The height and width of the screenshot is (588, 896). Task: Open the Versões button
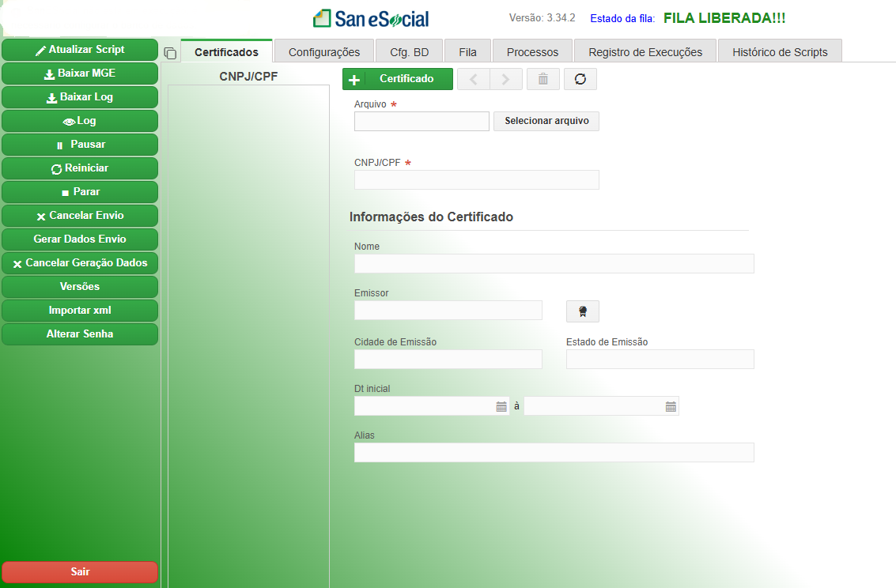(x=80, y=287)
